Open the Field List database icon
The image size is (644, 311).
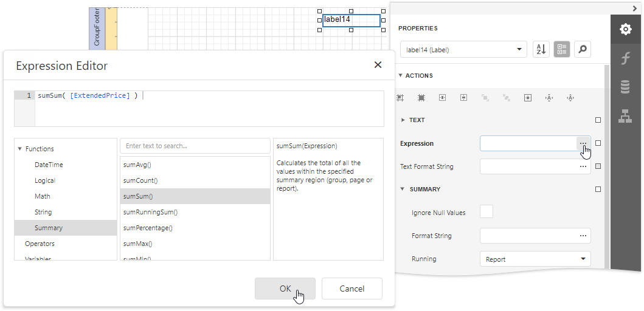click(625, 87)
